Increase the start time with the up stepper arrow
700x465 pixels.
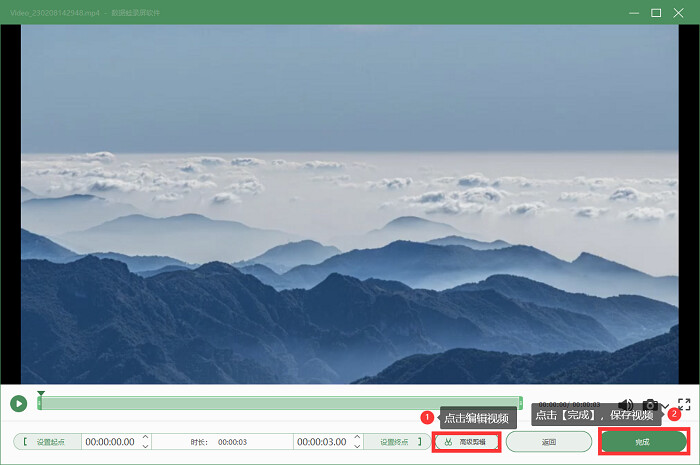pyautogui.click(x=146, y=437)
